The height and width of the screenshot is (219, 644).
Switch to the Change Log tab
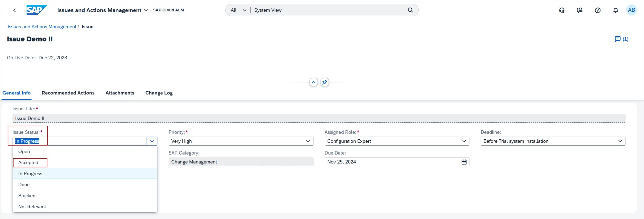pos(159,93)
